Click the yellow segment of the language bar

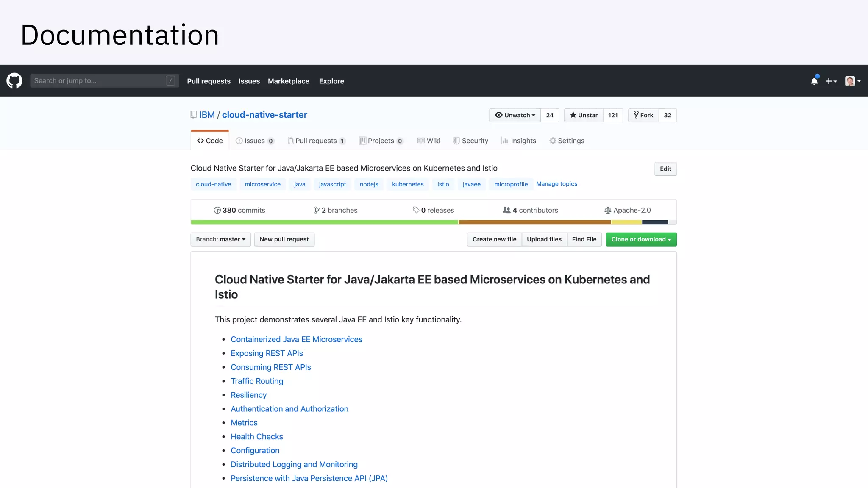(626, 222)
